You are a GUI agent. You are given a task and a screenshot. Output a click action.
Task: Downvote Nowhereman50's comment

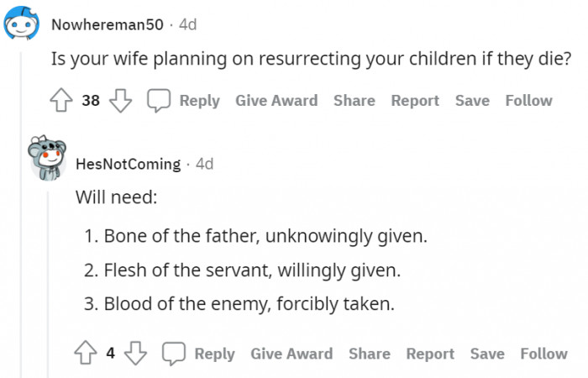(120, 101)
